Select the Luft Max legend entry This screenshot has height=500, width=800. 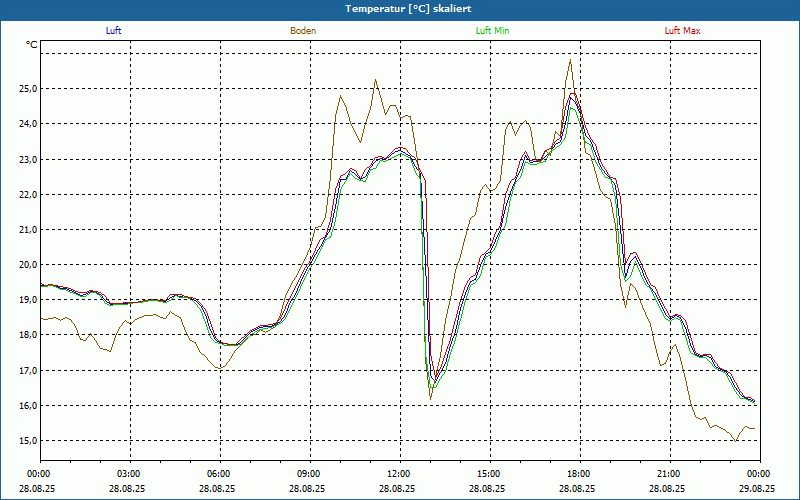coord(683,31)
